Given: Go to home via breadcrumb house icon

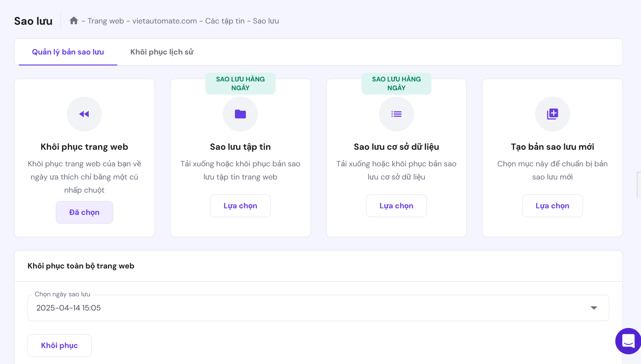Looking at the screenshot, I should [74, 21].
